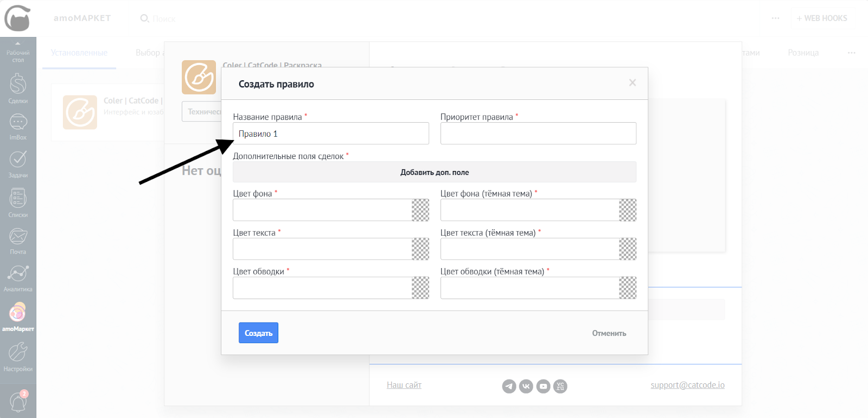868x418 pixels.
Task: Switch to the Установленные tab
Action: click(x=79, y=53)
